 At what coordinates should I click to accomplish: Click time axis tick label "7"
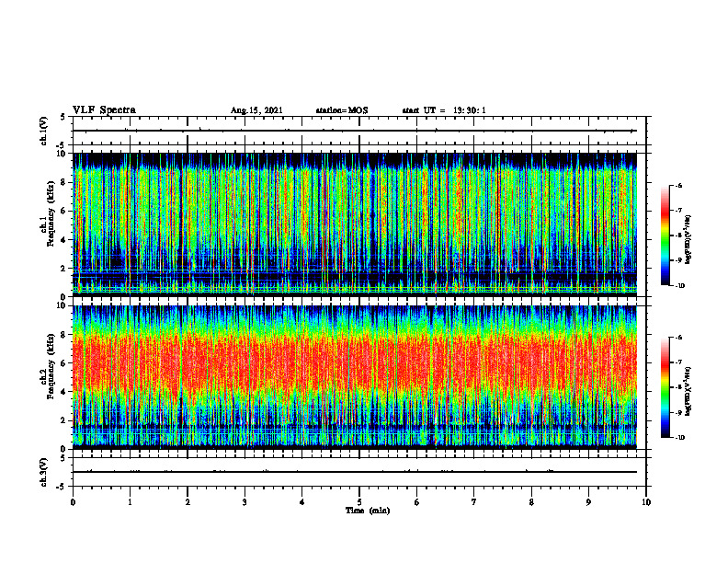[x=474, y=502]
